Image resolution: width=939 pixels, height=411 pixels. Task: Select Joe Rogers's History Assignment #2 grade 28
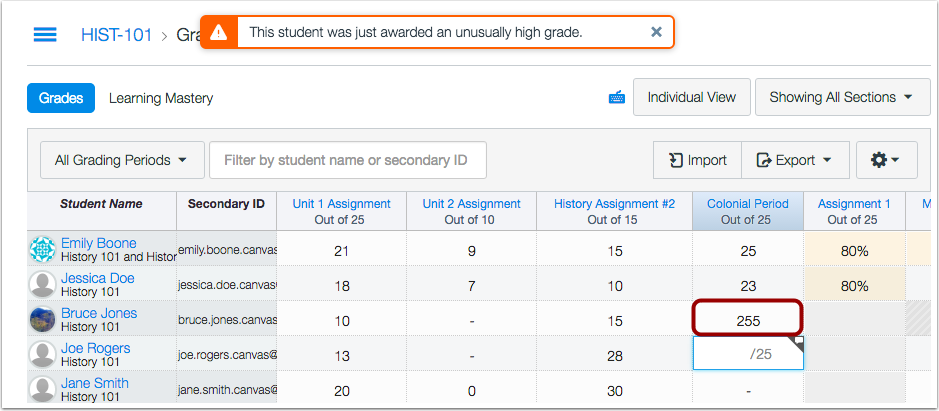coord(614,355)
